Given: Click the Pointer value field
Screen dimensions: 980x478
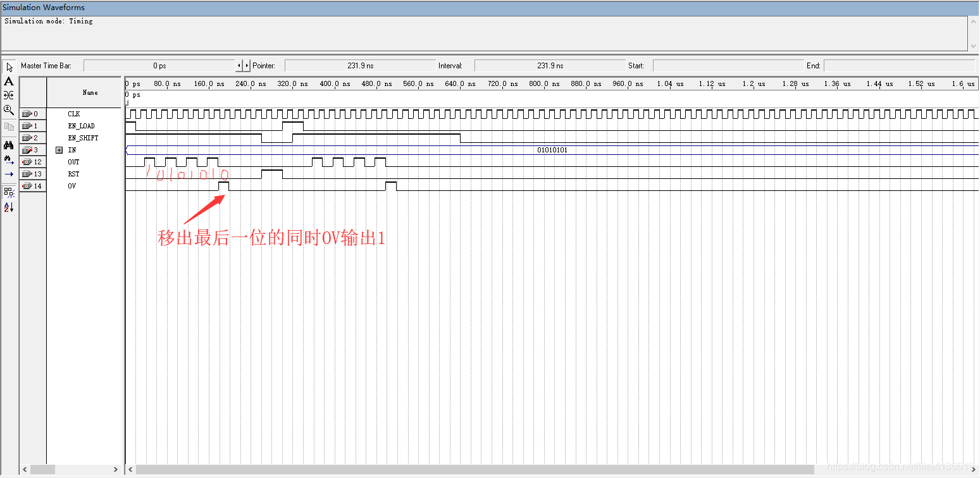Looking at the screenshot, I should point(360,66).
